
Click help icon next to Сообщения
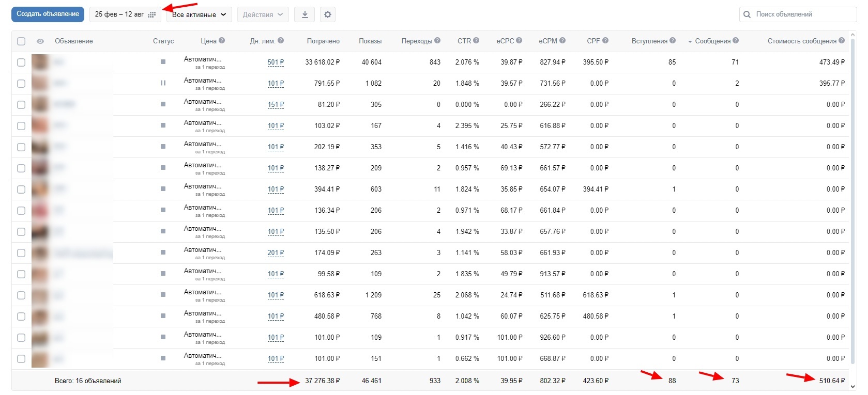[x=736, y=40]
